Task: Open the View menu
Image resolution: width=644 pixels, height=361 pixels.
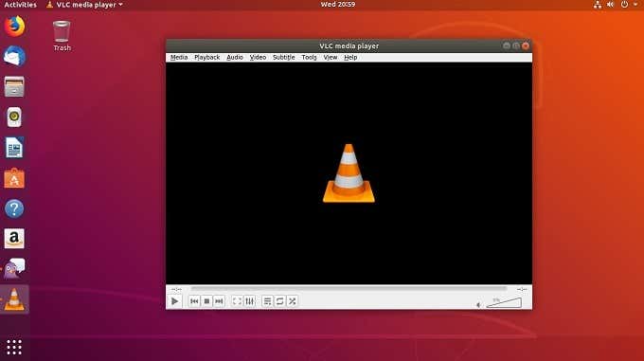Action: pos(331,58)
